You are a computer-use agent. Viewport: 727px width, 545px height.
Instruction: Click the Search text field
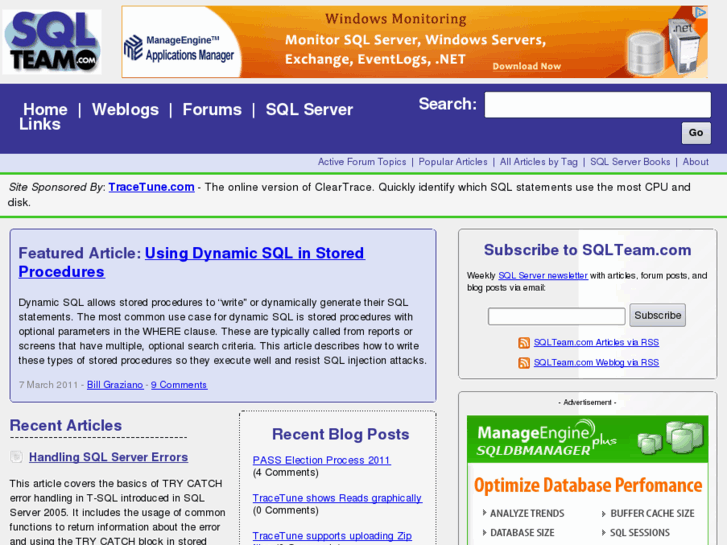(x=598, y=105)
